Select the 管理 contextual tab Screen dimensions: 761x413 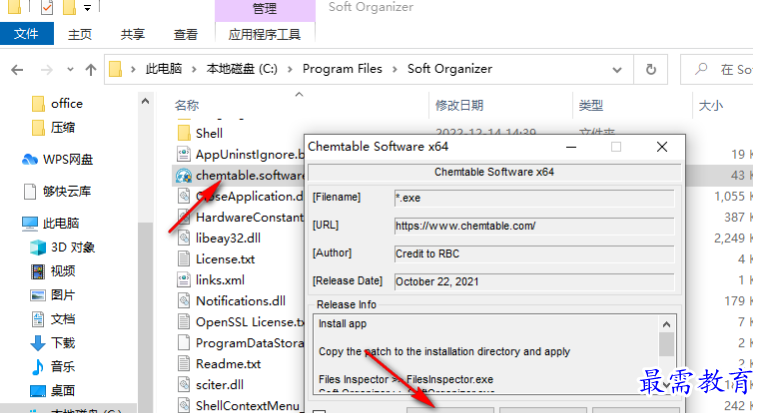[265, 9]
